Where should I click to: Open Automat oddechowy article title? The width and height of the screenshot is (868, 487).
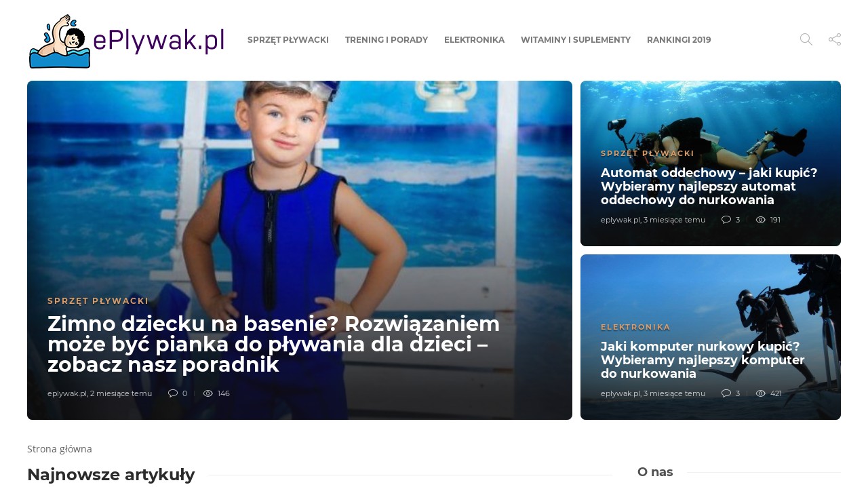pyautogui.click(x=709, y=187)
